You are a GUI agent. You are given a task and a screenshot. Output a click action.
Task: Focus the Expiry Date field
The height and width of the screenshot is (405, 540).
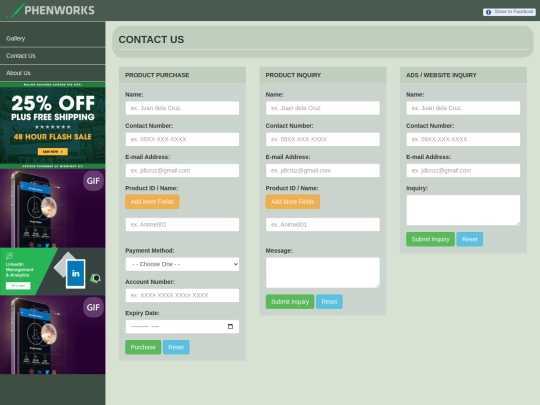182,326
